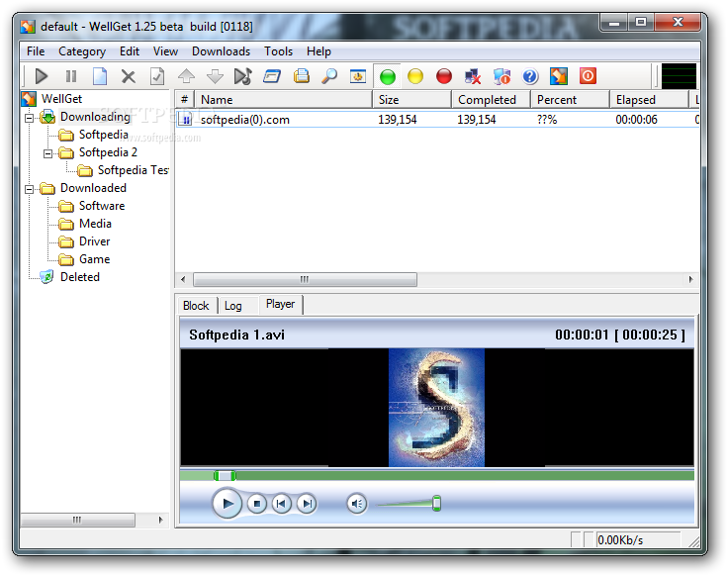
Task: Sort by the # column header
Action: click(184, 99)
